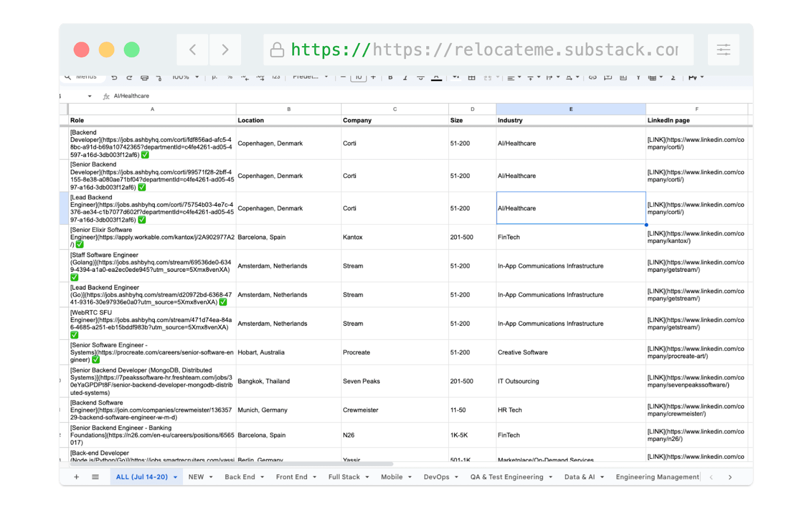Decrease font size with minus button

coord(344,77)
